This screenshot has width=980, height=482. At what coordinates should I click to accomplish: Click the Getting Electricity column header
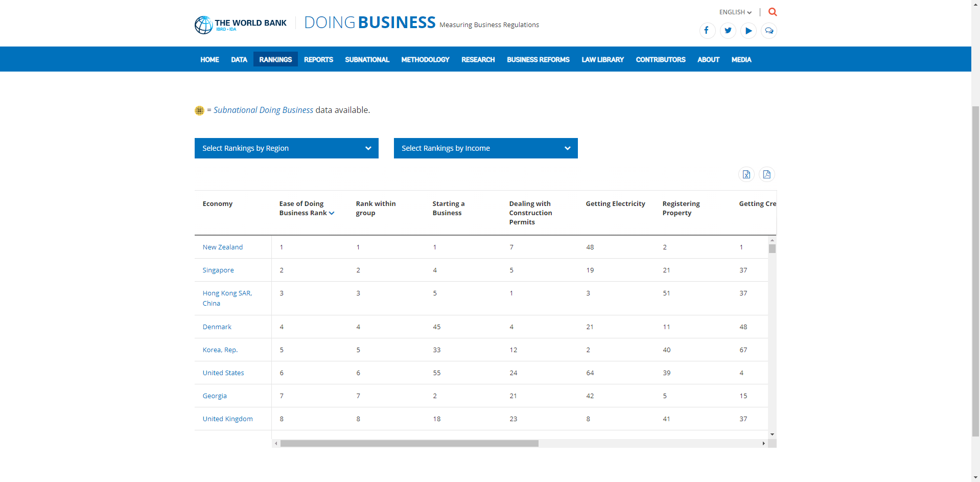[x=616, y=203]
